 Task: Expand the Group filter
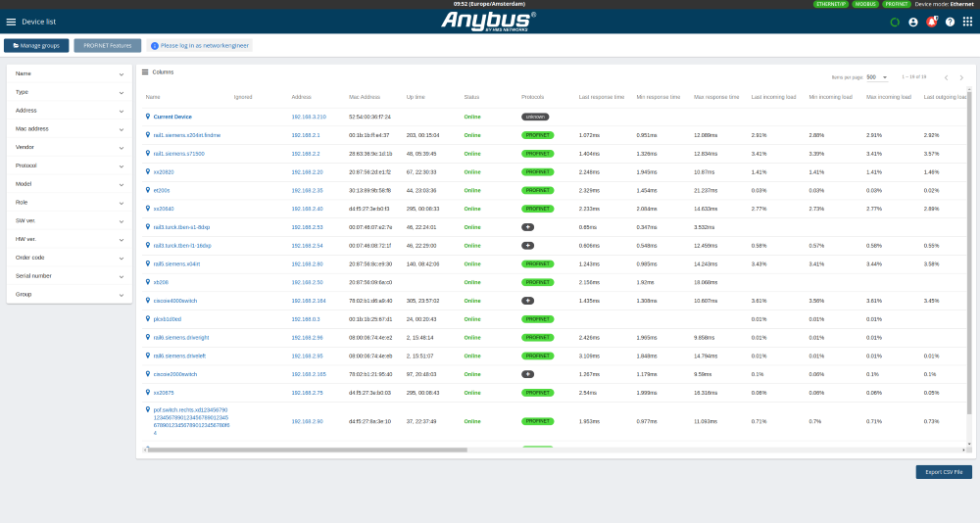tap(70, 294)
